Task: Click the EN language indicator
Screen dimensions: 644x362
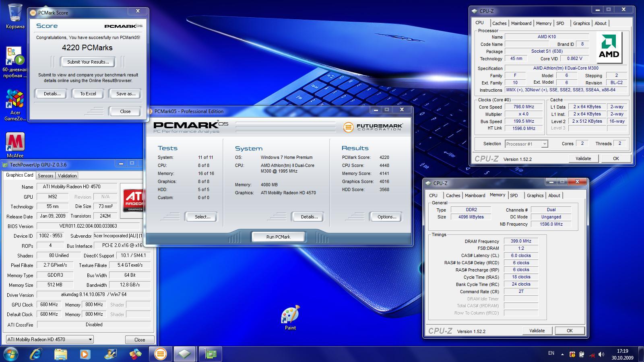Action: coord(551,353)
